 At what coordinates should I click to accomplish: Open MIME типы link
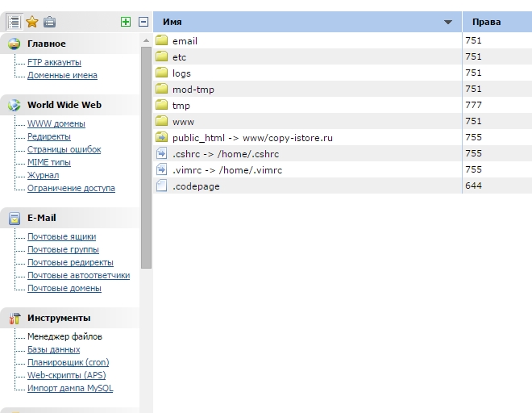click(x=49, y=162)
